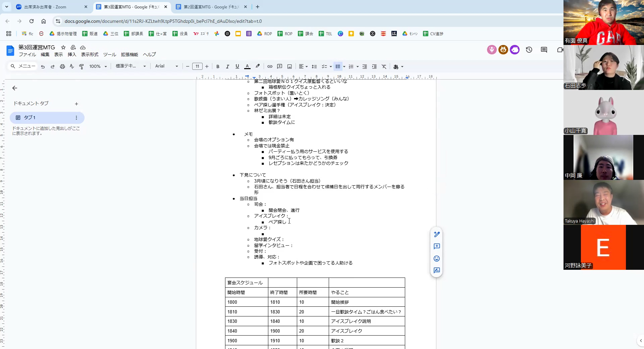Open the text color picker
Screen dimensions: 644x349
click(x=247, y=66)
